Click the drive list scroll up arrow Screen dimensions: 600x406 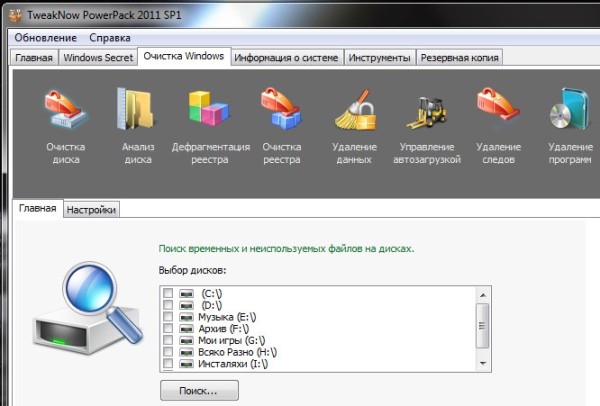click(x=483, y=295)
